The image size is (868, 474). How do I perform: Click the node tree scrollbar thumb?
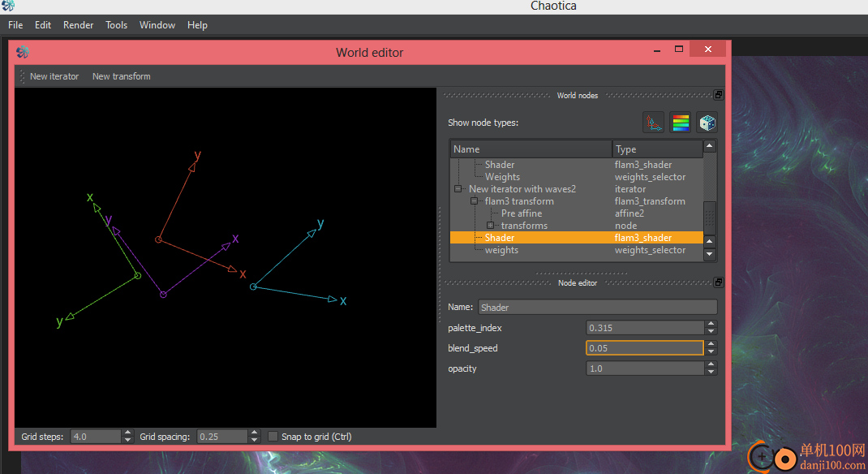pyautogui.click(x=709, y=218)
